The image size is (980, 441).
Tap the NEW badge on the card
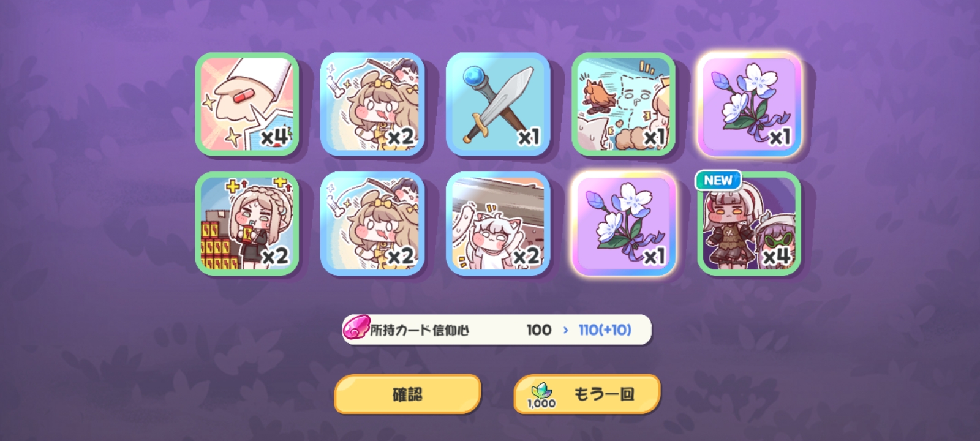point(718,180)
